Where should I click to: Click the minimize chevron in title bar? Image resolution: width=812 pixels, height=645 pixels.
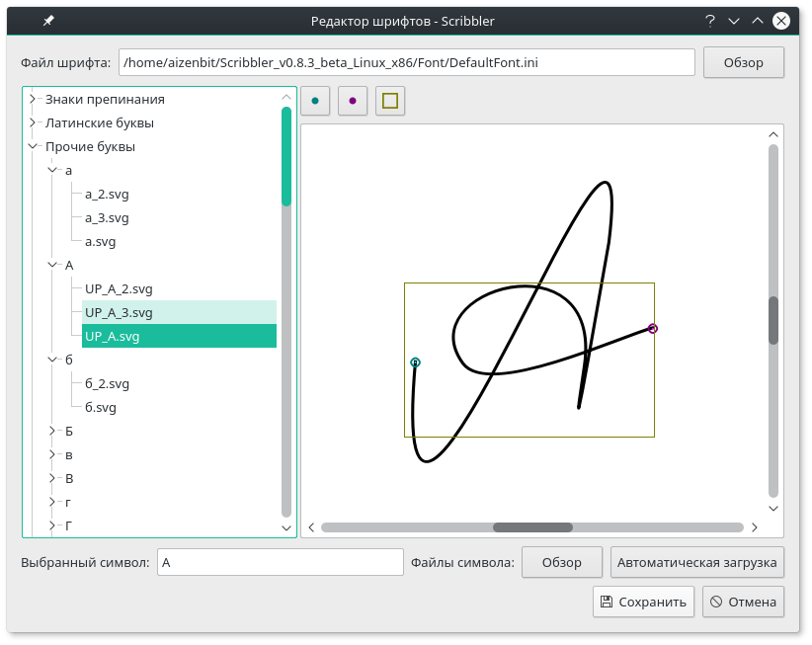tap(734, 21)
